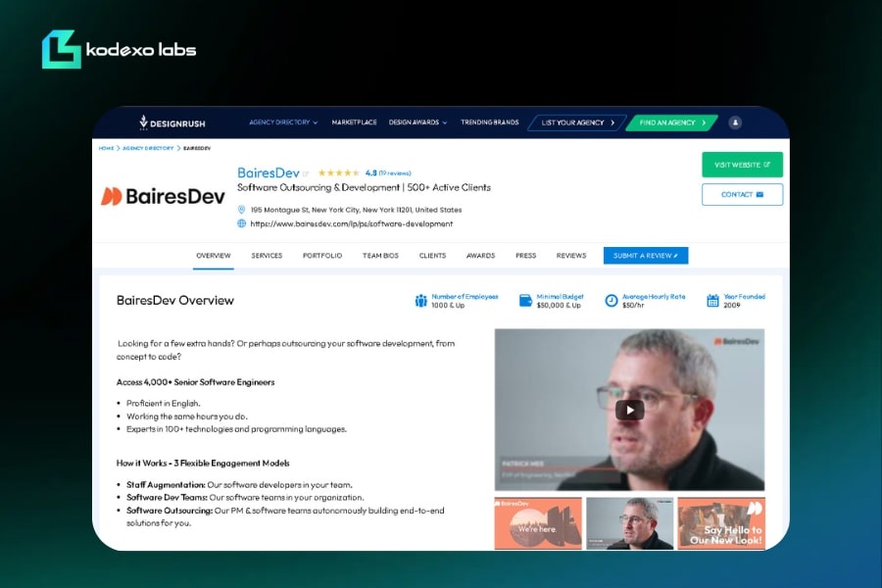882x588 pixels.
Task: Click the '$50,000 & Up' budget value
Action: pyautogui.click(x=559, y=306)
